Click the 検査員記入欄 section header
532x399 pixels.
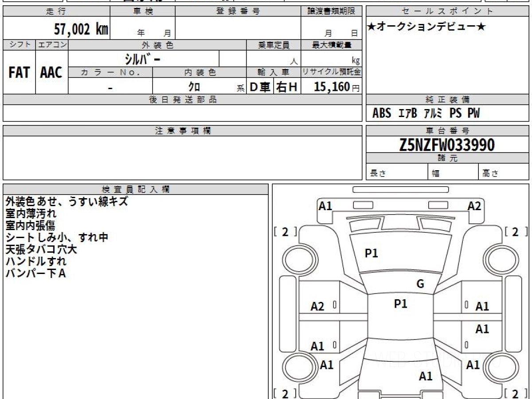(x=136, y=189)
